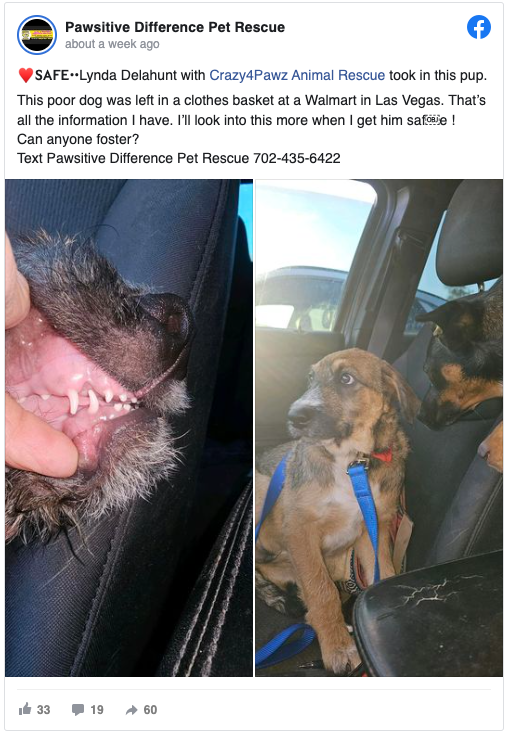Click the red heart emoji before SAFE
Image resolution: width=506 pixels, height=733 pixels.
click(x=26, y=75)
